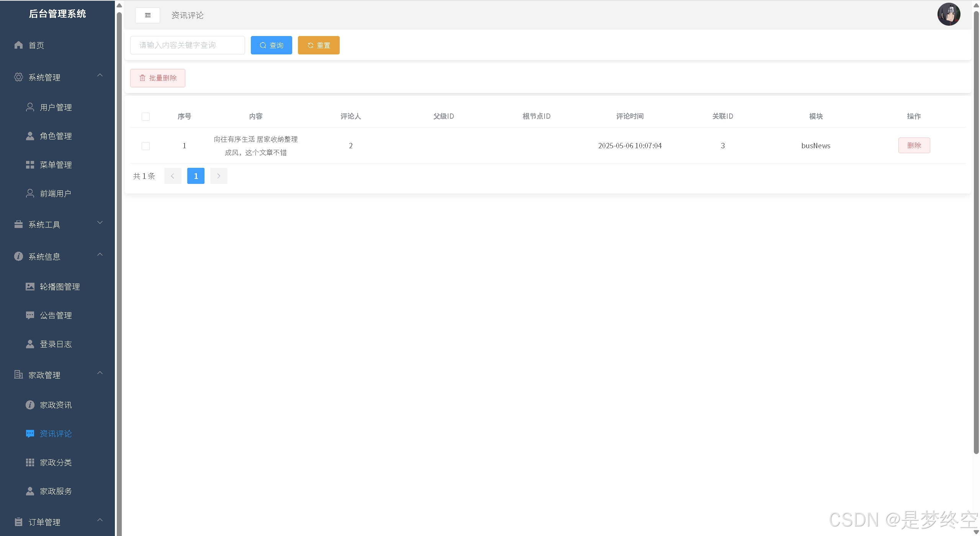The width and height of the screenshot is (980, 536).
Task: Click the picture icon beside 轮播图管理
Action: pos(30,287)
